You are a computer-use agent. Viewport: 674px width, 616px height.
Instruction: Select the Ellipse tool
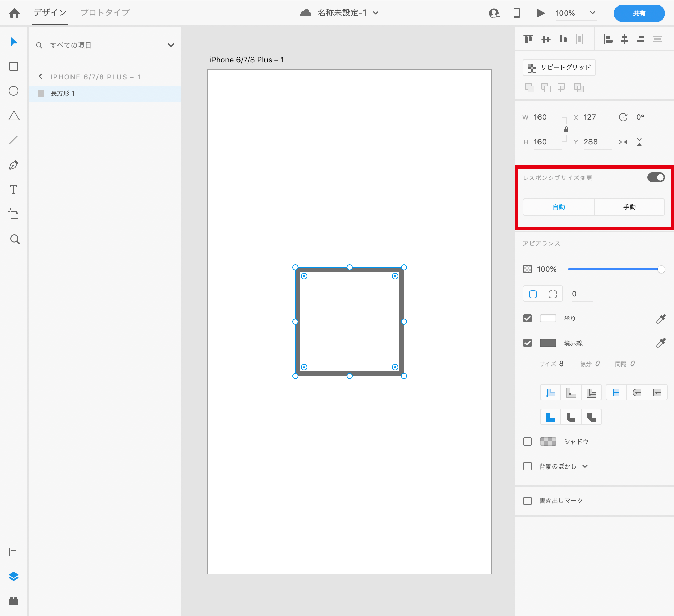click(x=14, y=91)
